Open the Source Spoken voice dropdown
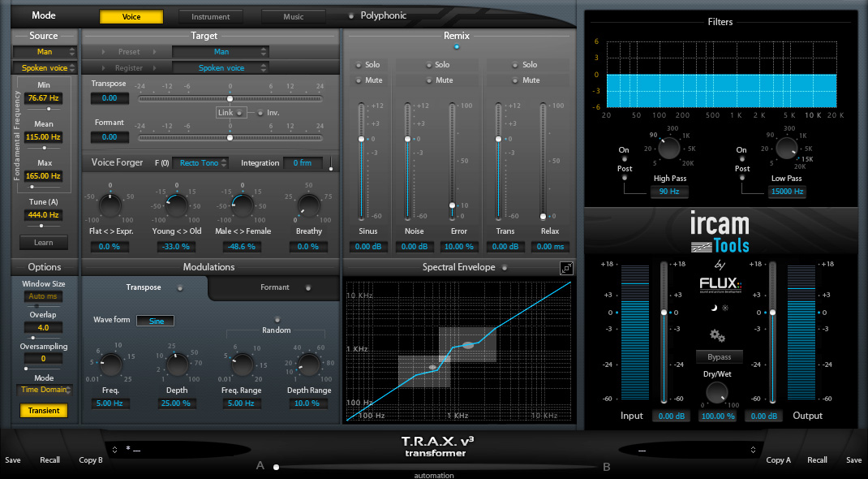The image size is (868, 479). [45, 67]
